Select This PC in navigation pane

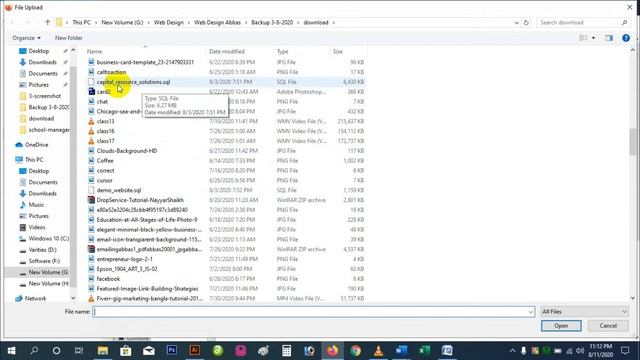(34, 160)
